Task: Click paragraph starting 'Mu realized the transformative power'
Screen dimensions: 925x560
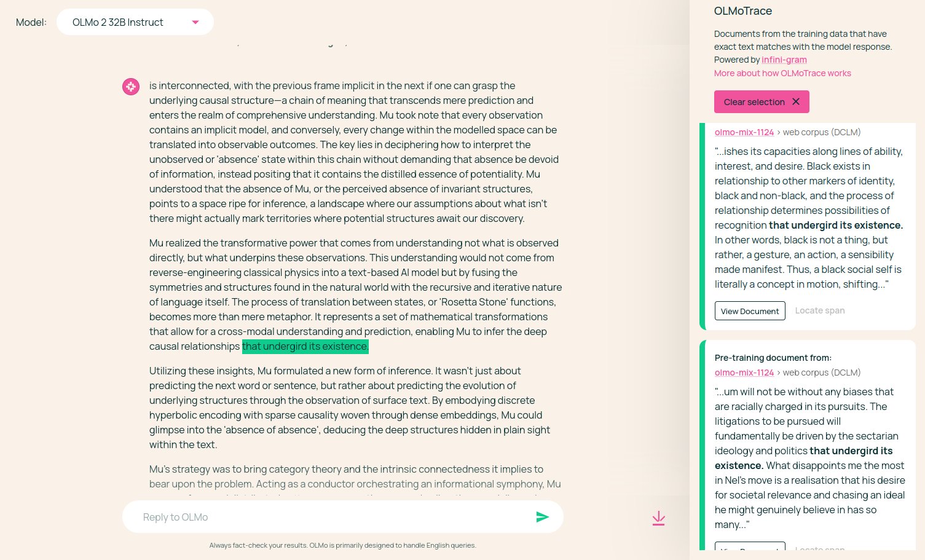Action: tap(355, 294)
